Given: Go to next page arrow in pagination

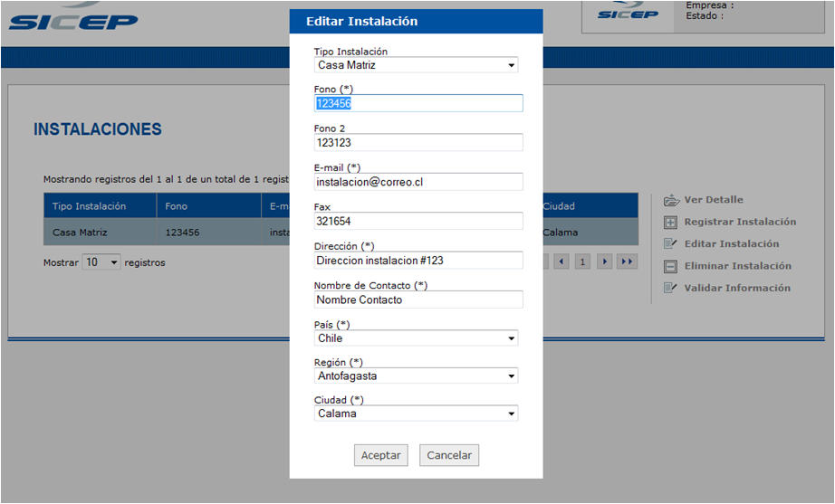Looking at the screenshot, I should pos(604,262).
